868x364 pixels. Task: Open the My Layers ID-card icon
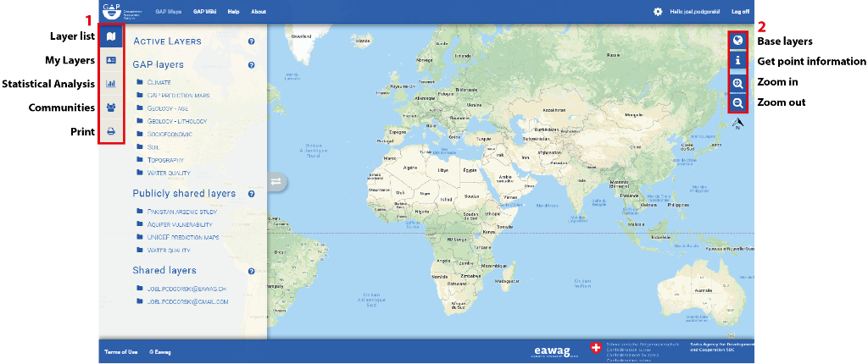point(111,61)
